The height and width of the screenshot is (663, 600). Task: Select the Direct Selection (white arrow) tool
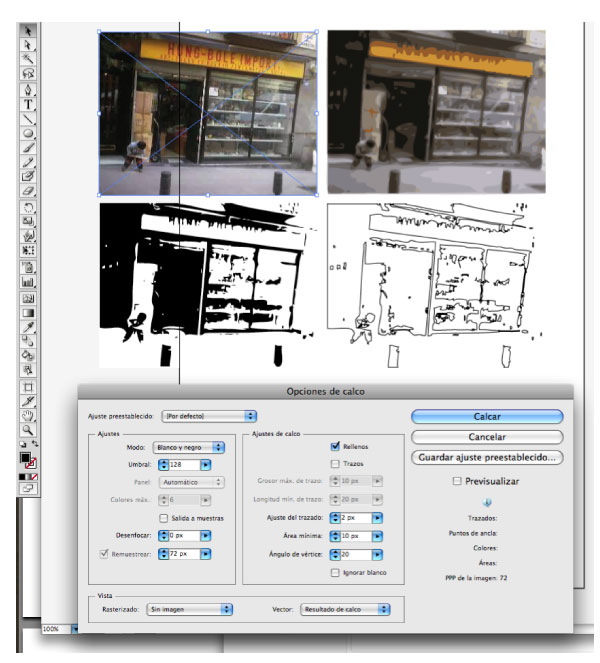[x=28, y=44]
